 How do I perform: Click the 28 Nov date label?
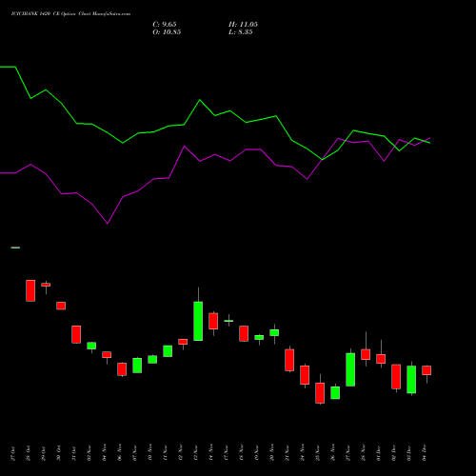(364, 453)
